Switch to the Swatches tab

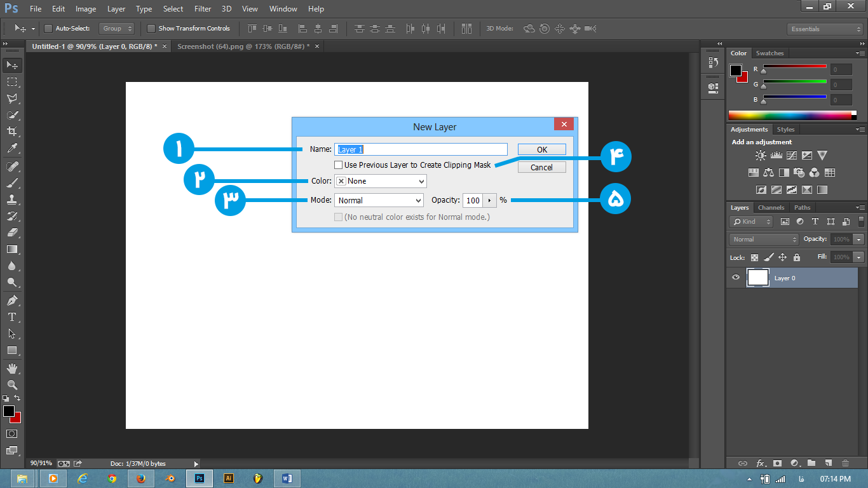(770, 53)
